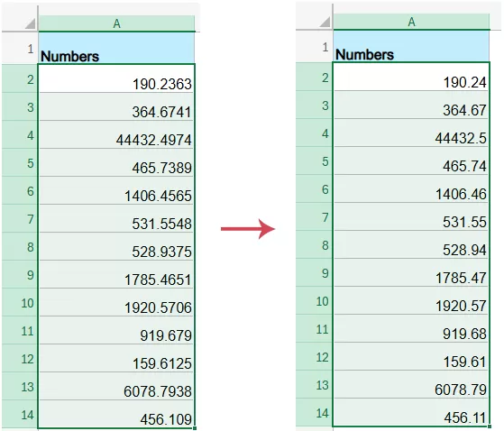Select rounded cell 1406.46

click(x=411, y=188)
